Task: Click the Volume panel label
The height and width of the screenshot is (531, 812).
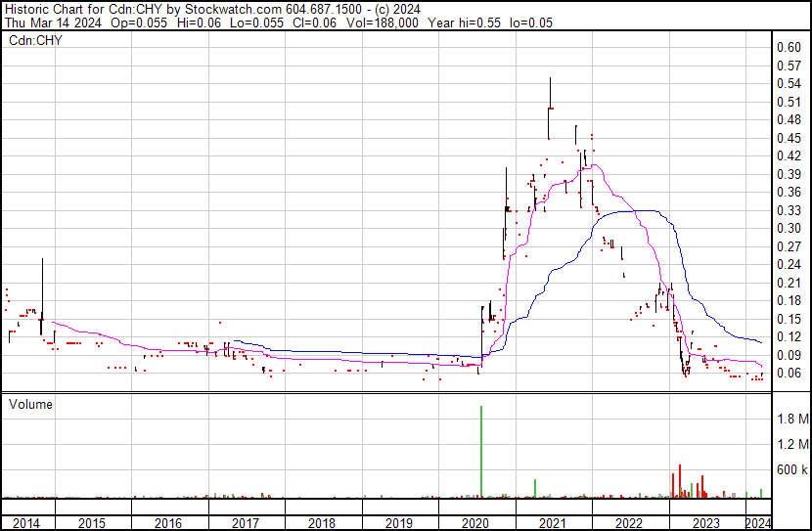Action: [30, 404]
